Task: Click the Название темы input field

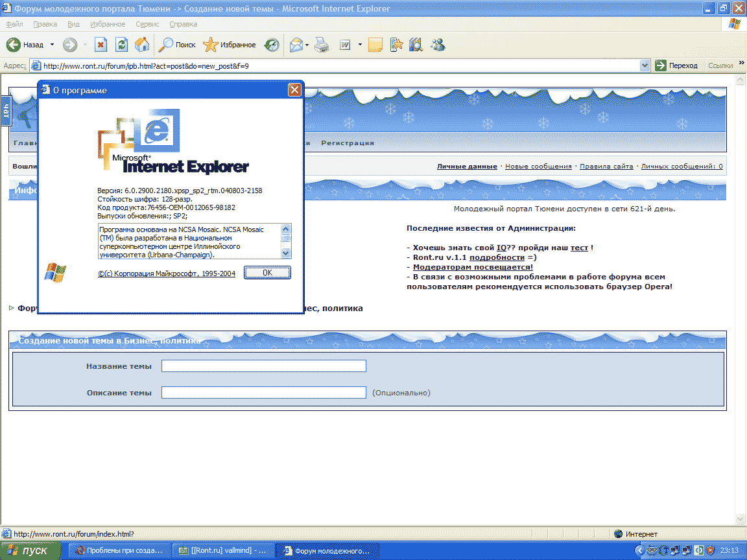Action: [x=263, y=366]
